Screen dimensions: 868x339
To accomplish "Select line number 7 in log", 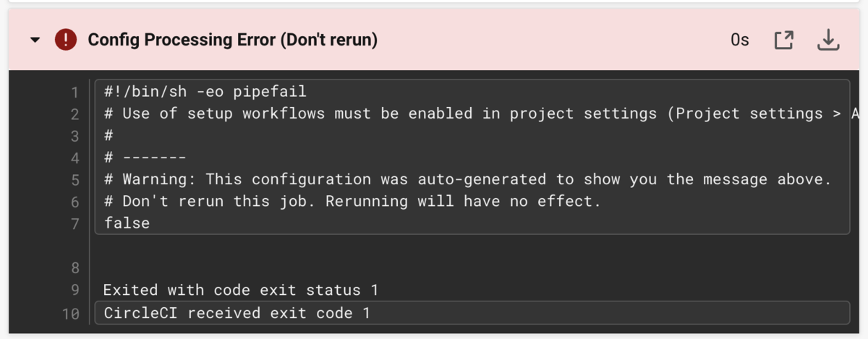I will coord(74,223).
